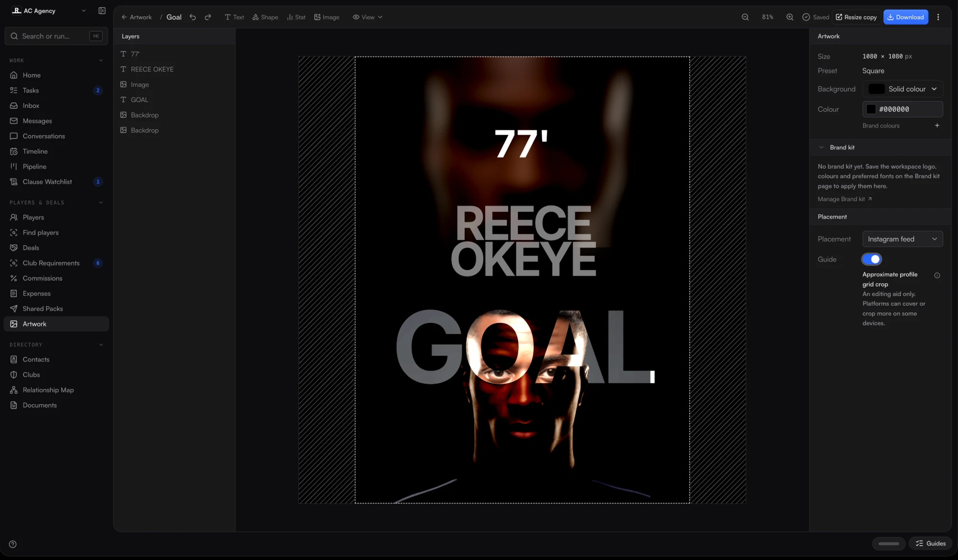The image size is (958, 560).
Task: Click the Download button
Action: pos(906,17)
